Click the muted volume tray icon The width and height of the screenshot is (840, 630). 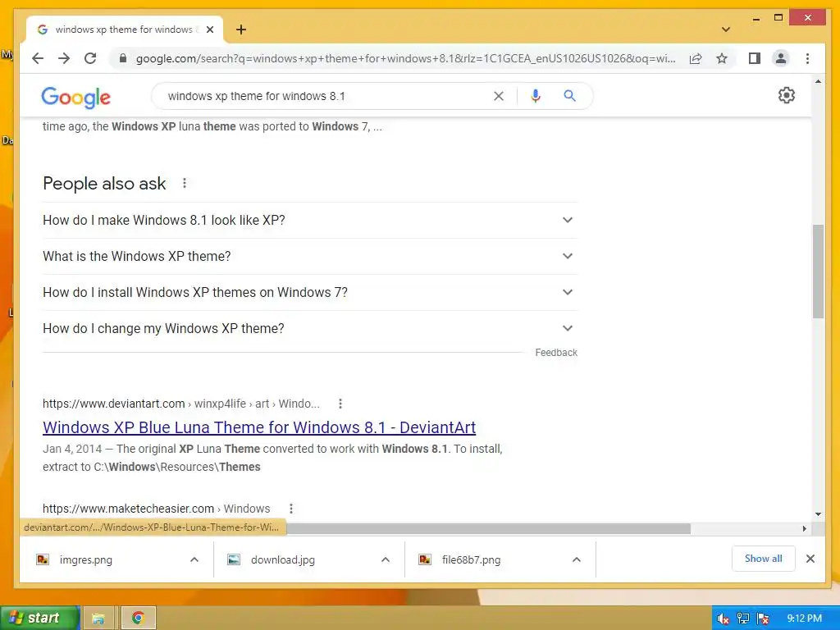tap(724, 619)
